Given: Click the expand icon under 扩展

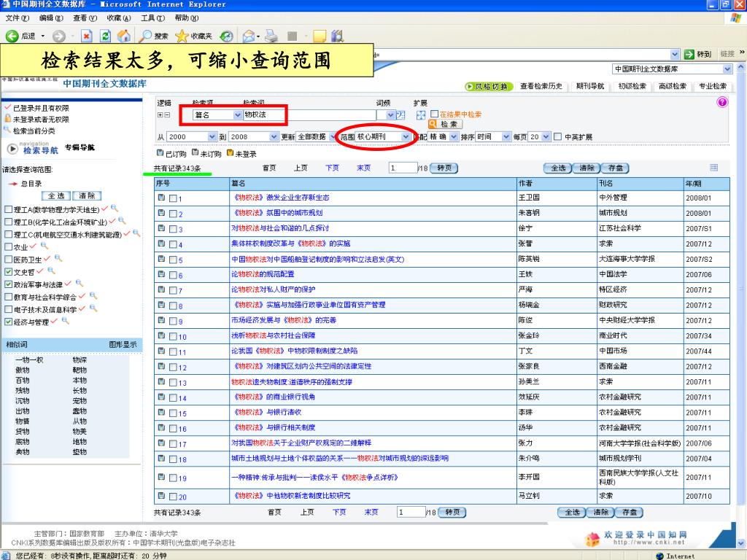Looking at the screenshot, I should [x=421, y=114].
